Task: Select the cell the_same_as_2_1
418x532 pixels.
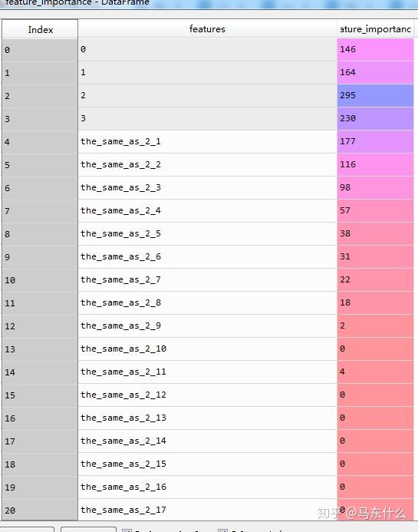Action: (x=208, y=141)
